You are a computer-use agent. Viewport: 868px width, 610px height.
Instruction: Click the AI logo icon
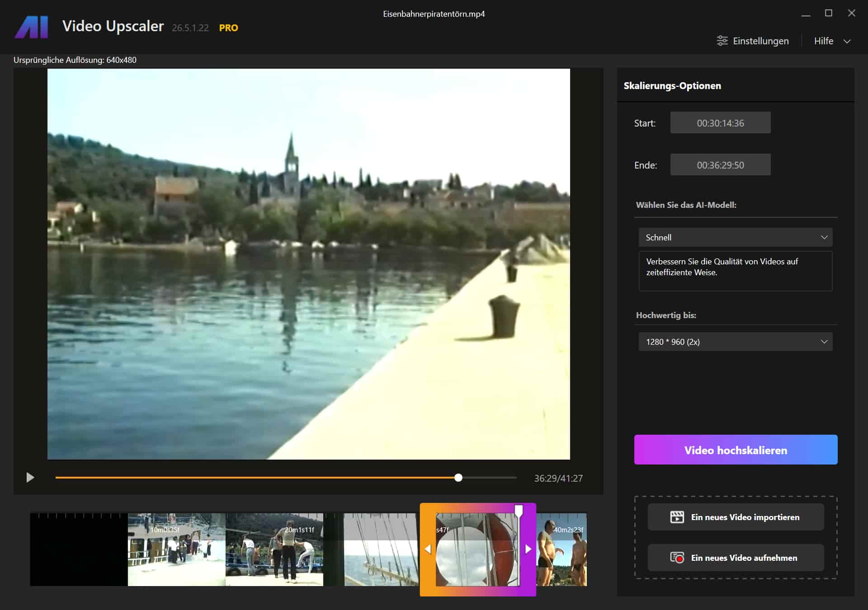(x=32, y=27)
